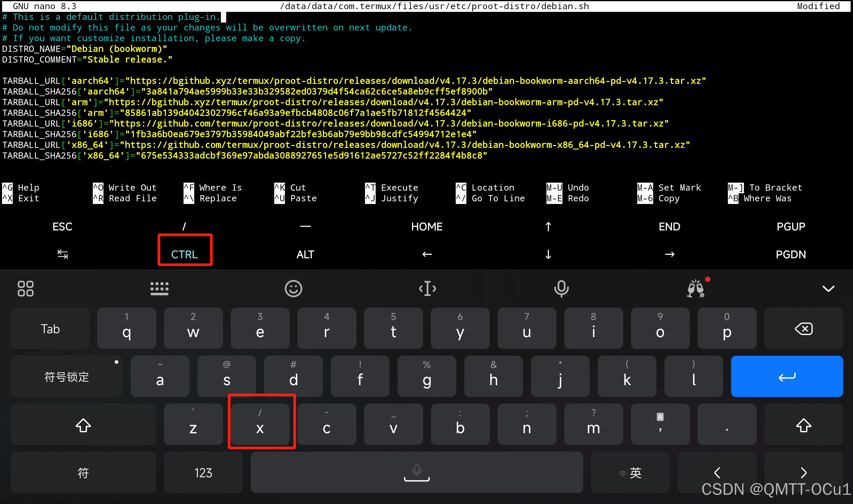Toggle the 符号锁定 symbol lock key
This screenshot has width=853, height=504.
pos(66,377)
